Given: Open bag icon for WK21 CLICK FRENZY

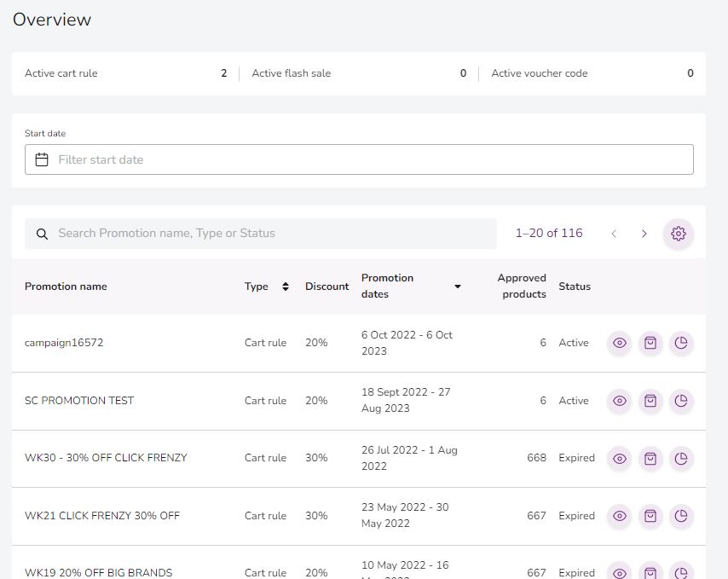Looking at the screenshot, I should pyautogui.click(x=650, y=516).
